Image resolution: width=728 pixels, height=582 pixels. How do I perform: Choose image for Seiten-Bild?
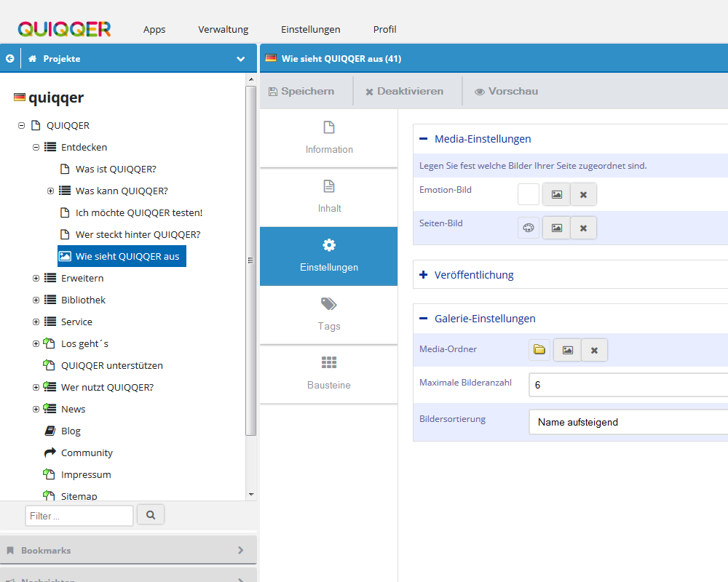(557, 228)
